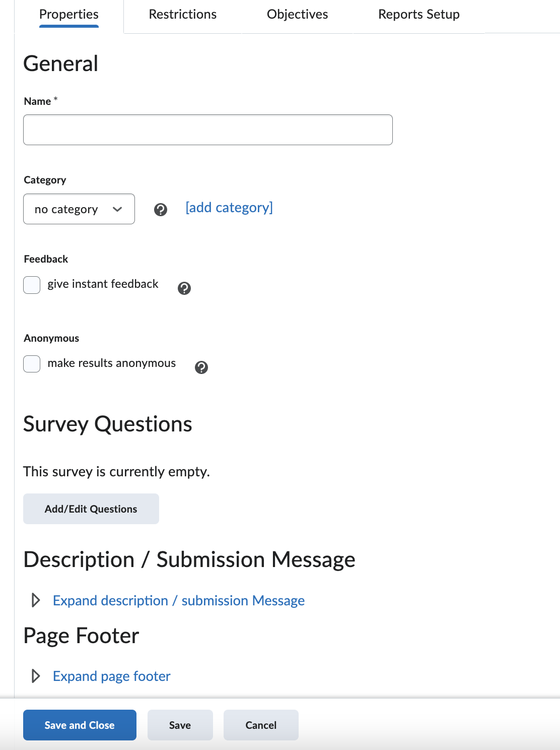Open the Reports Setup tab

coord(418,14)
